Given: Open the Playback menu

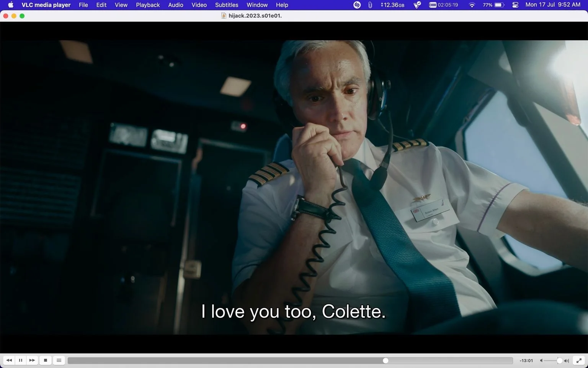Looking at the screenshot, I should pos(148,5).
